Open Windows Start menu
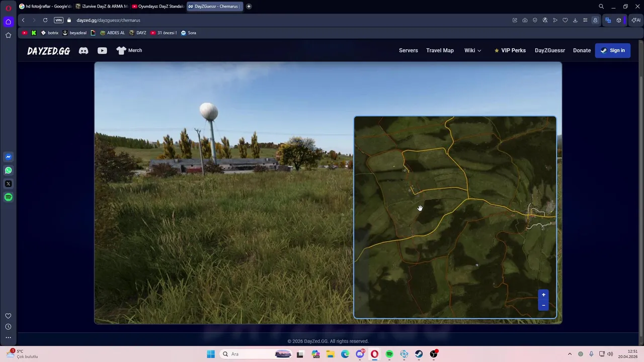The width and height of the screenshot is (644, 362). point(211,354)
